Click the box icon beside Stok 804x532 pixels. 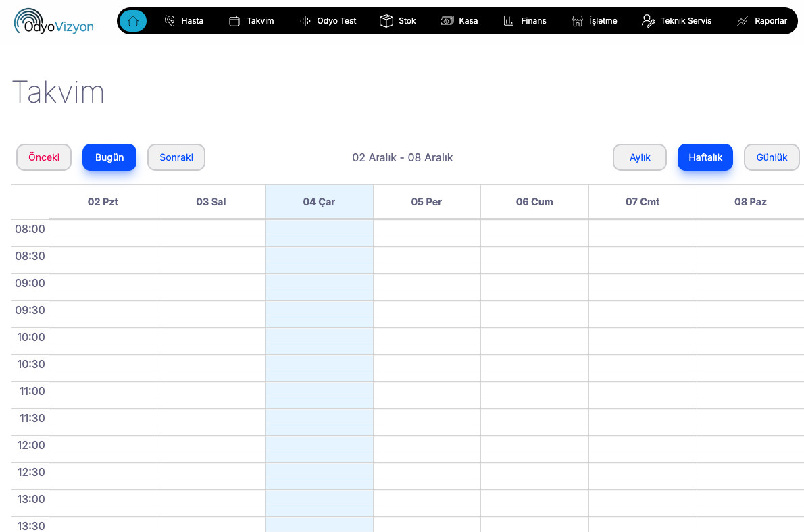tap(386, 21)
